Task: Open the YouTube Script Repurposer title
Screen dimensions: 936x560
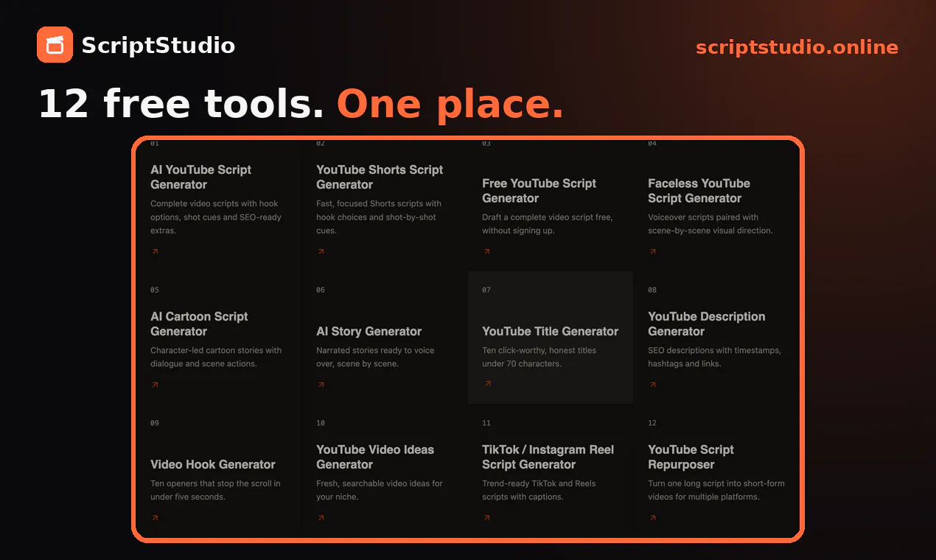Action: [691, 457]
